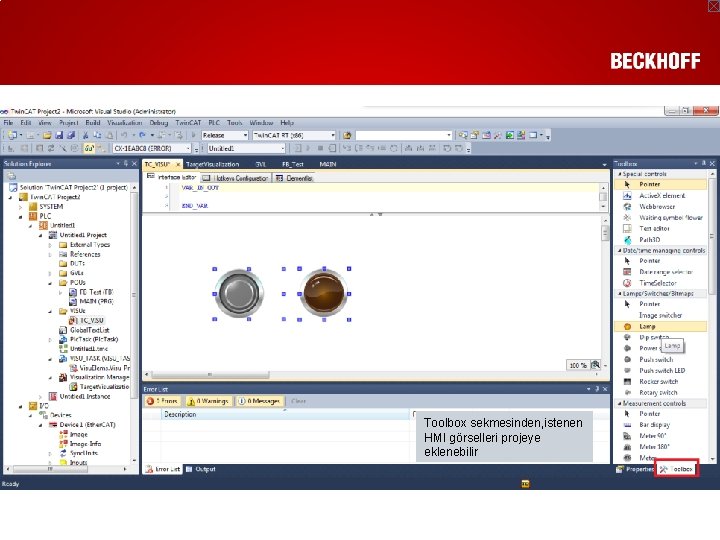Viewport: 720px width, 540px height.
Task: Click the Open File toolbar icon
Action: coord(46,135)
